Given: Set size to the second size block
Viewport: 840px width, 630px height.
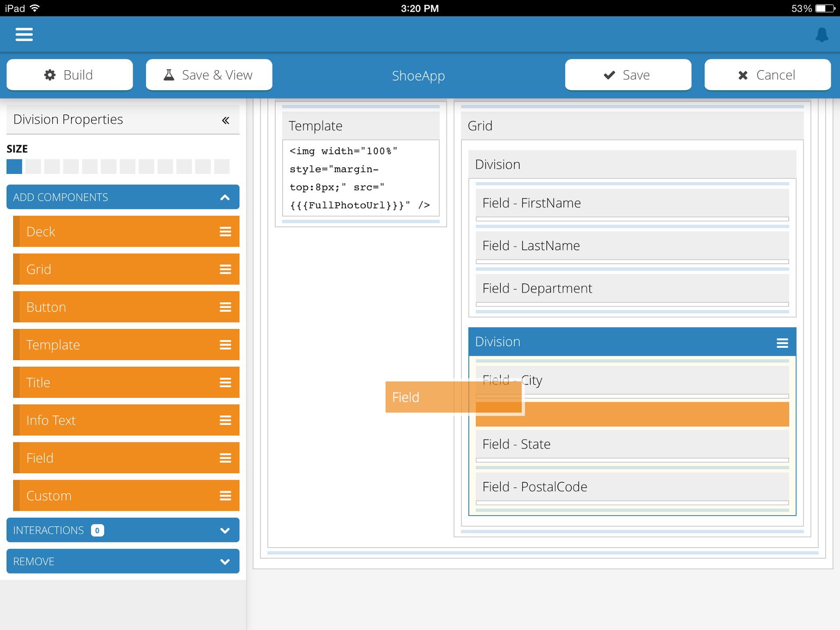Looking at the screenshot, I should 33,166.
